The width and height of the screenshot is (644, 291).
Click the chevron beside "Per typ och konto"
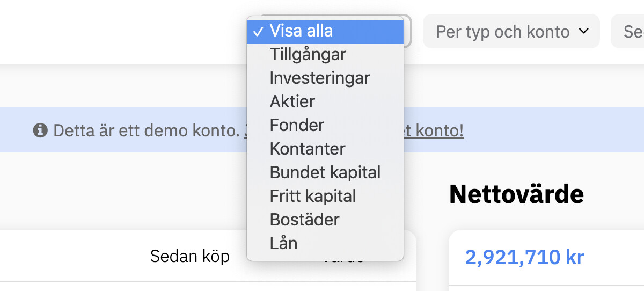tap(584, 31)
